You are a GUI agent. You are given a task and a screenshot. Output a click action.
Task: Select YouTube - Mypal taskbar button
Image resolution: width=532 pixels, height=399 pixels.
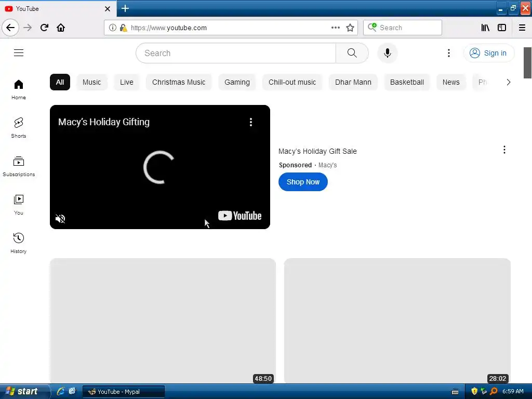pyautogui.click(x=124, y=392)
